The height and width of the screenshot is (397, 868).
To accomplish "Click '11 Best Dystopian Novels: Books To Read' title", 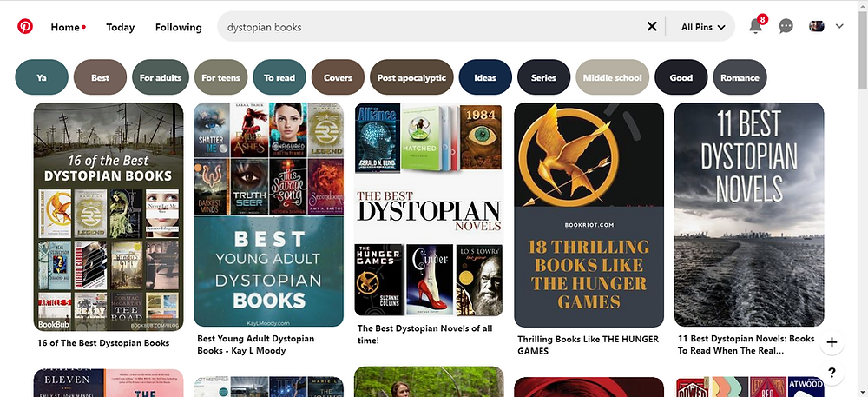I will click(746, 344).
